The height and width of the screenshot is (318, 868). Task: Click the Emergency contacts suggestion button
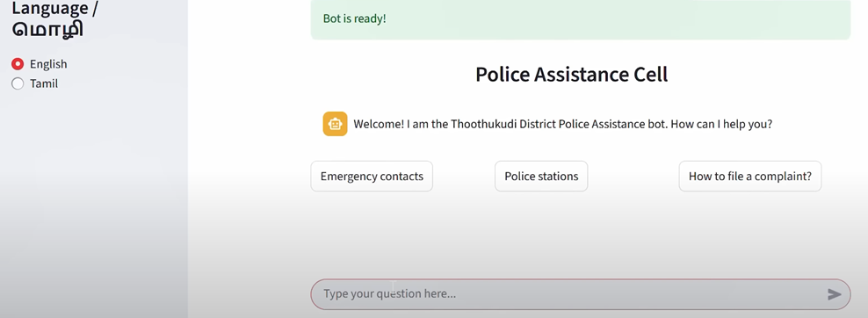(x=372, y=177)
